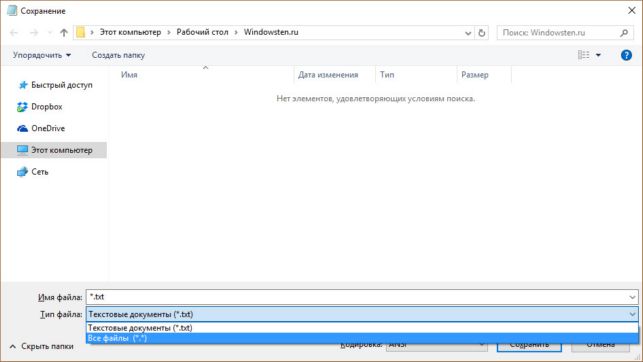Image resolution: width=643 pixels, height=362 pixels.
Task: Open view options dropdown arrow
Action: pos(598,55)
